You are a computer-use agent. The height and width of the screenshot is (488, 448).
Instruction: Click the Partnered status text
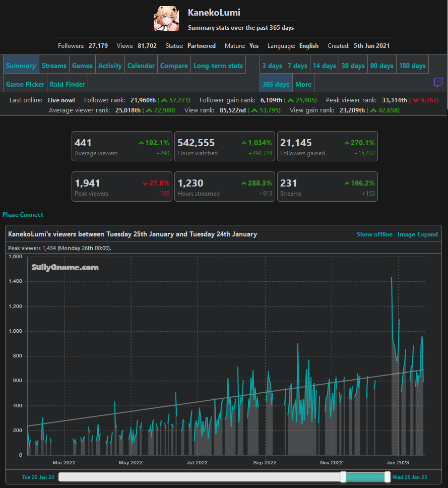click(x=201, y=46)
